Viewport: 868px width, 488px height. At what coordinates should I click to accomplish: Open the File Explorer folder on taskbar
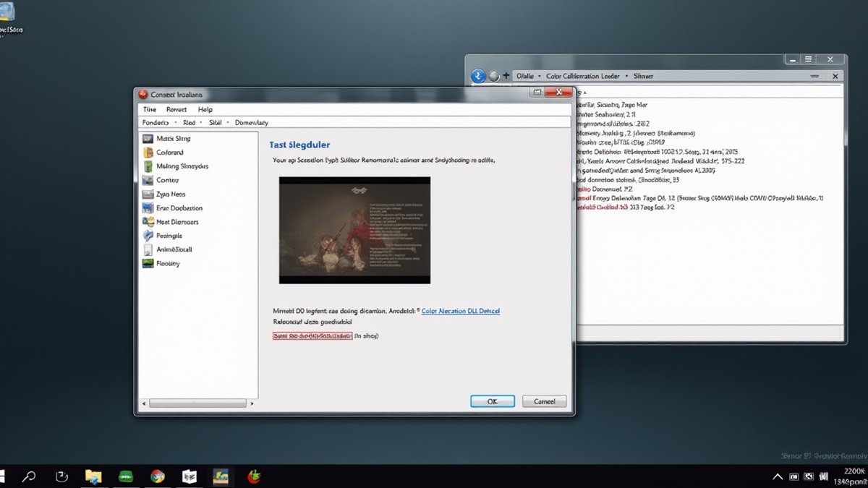93,476
